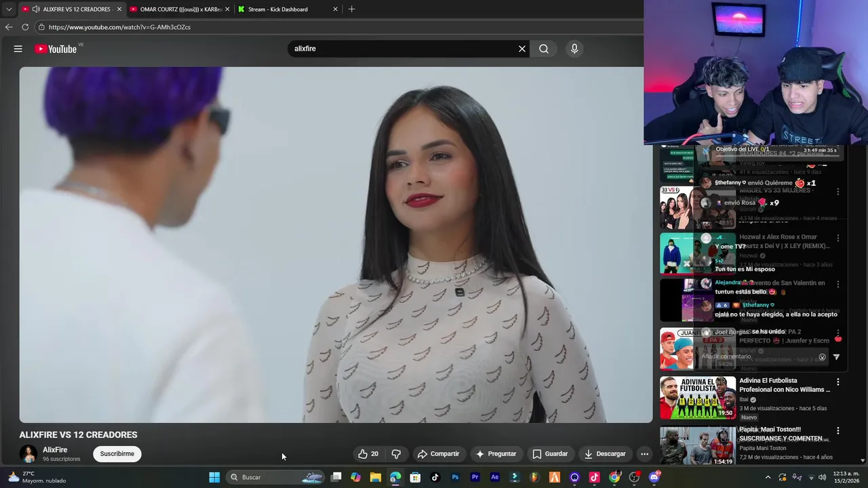The width and height of the screenshot is (868, 488).
Task: Open the Juanfer y Escro video thumbnail
Action: tap(698, 349)
